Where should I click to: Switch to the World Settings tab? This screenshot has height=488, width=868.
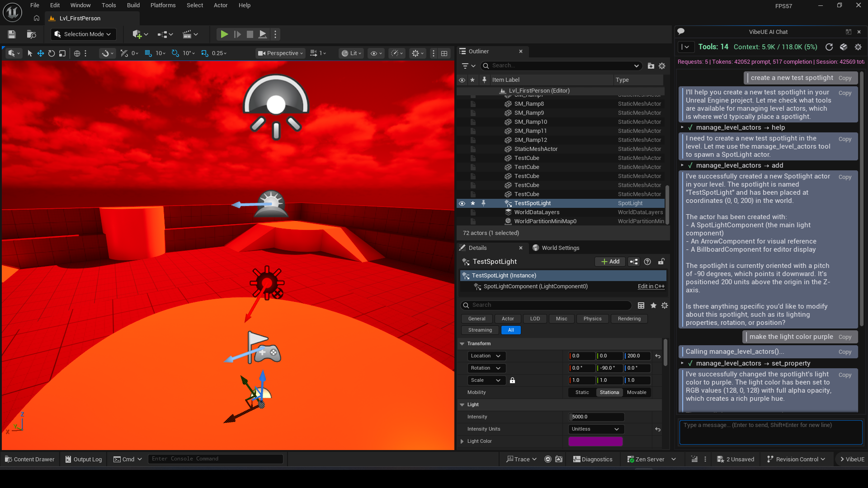coord(560,248)
